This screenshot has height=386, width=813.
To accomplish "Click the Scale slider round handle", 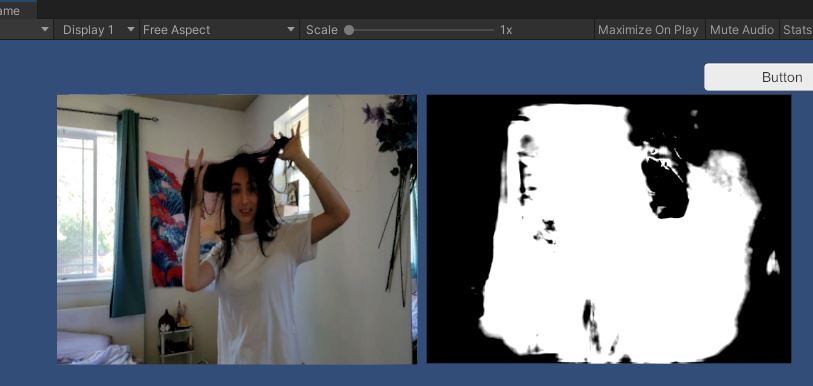I will pos(349,31).
